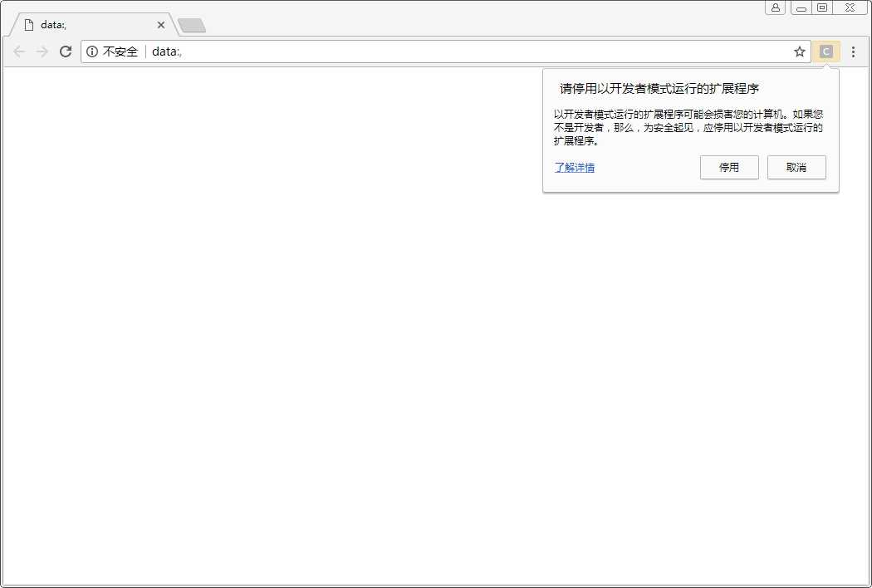Open a new tab
872x588 pixels.
192,26
